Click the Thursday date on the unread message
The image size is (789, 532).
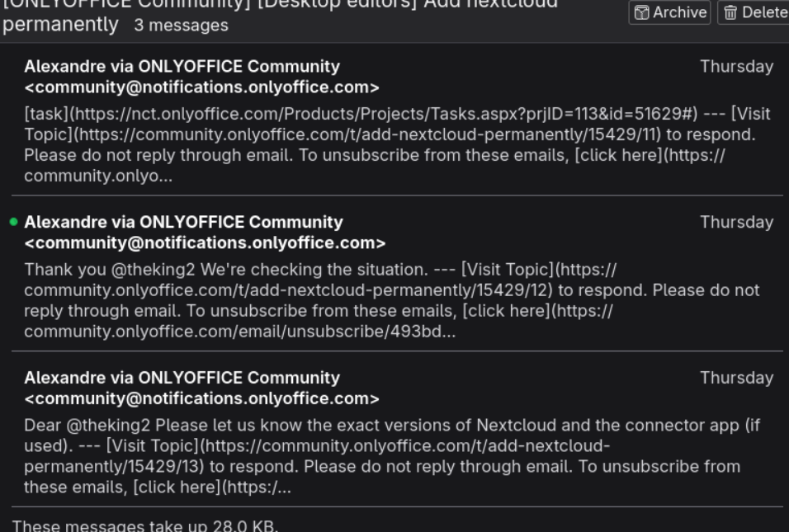tap(736, 222)
